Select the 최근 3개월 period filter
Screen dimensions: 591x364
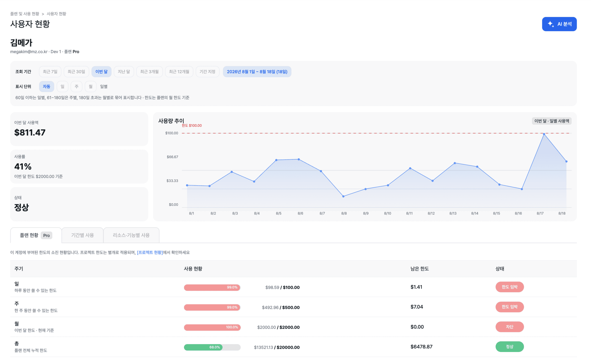point(149,72)
